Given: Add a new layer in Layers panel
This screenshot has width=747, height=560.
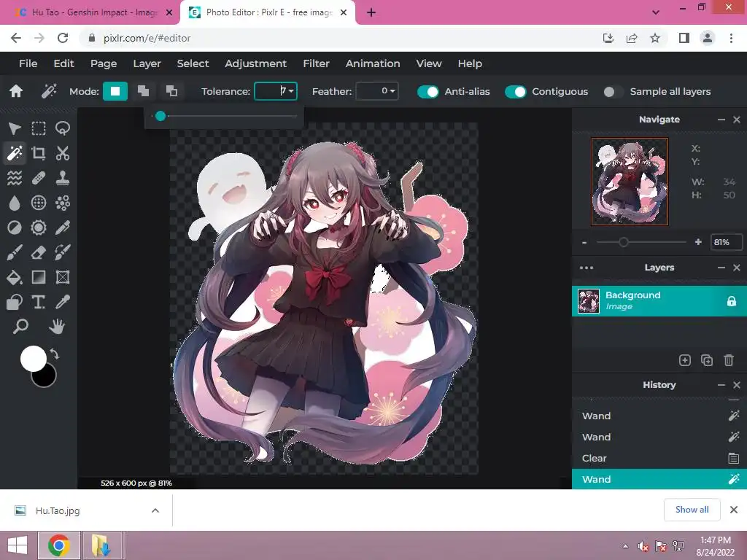Looking at the screenshot, I should pos(684,360).
